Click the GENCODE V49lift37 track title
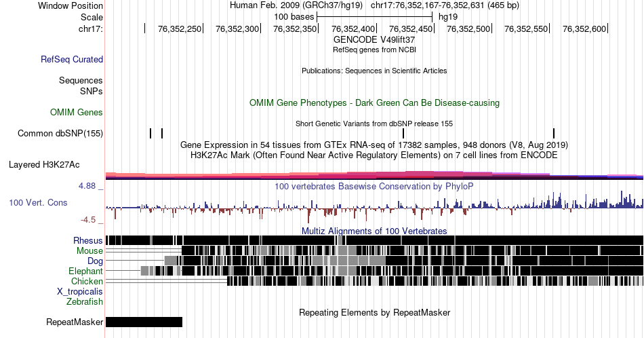This screenshot has width=644, height=338. point(374,39)
